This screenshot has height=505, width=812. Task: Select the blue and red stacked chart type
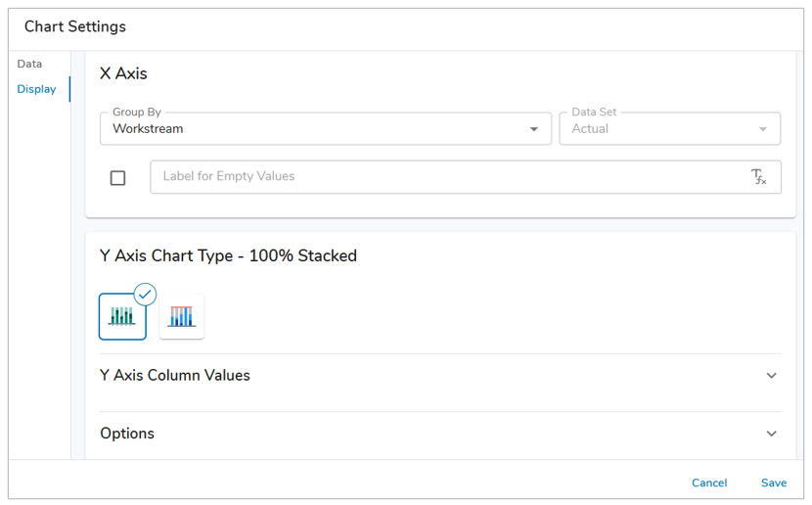coord(182,316)
